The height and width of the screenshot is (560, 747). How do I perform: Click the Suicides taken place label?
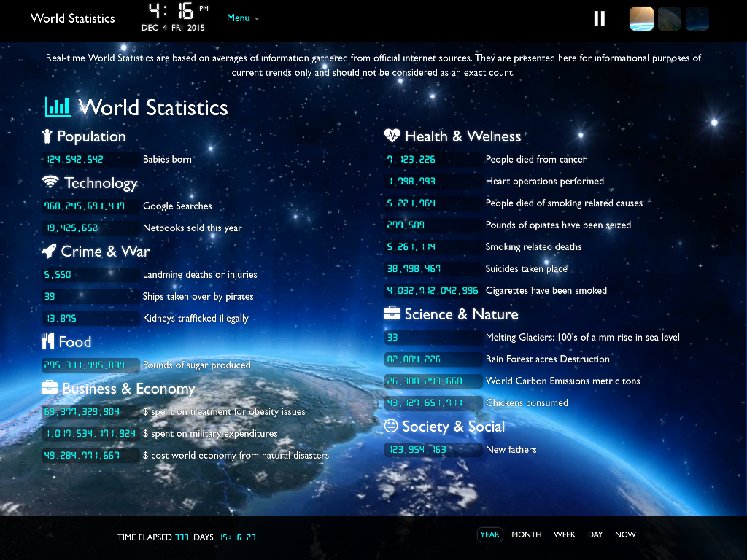click(x=527, y=269)
